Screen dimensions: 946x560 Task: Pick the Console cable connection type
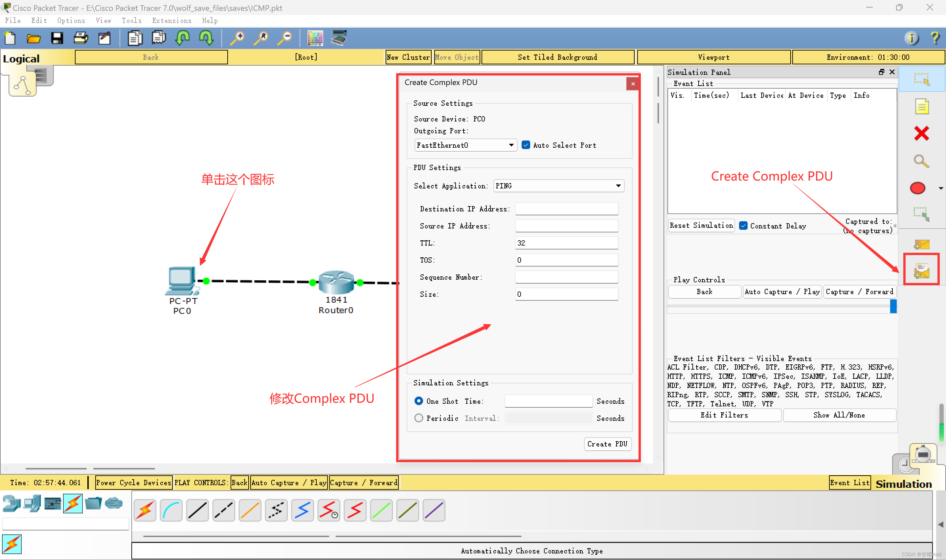point(171,510)
